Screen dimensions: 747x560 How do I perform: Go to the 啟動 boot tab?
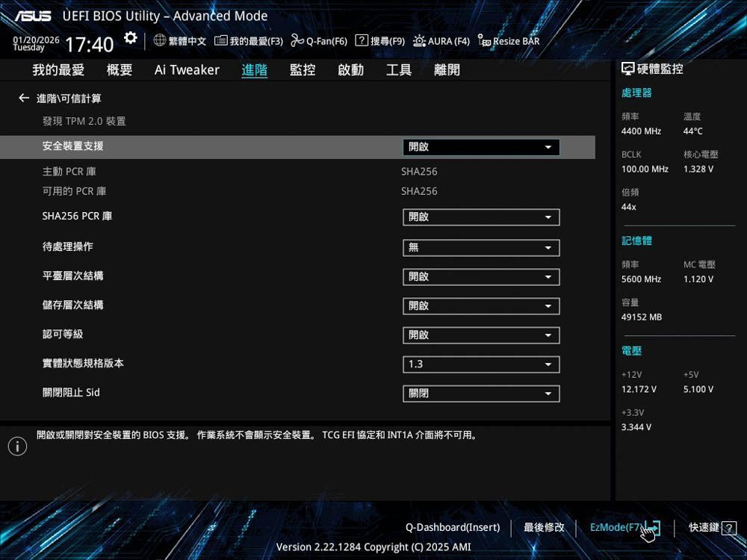pos(350,70)
